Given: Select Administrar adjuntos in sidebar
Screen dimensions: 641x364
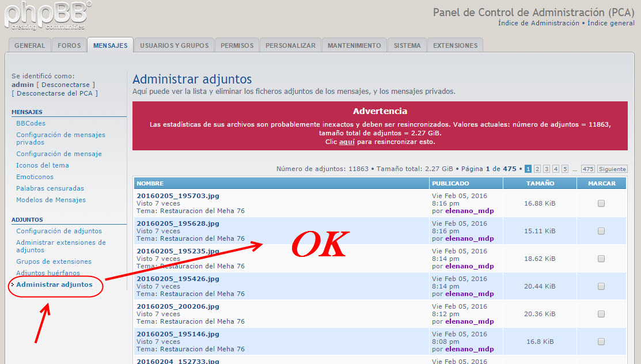Looking at the screenshot, I should point(54,285).
